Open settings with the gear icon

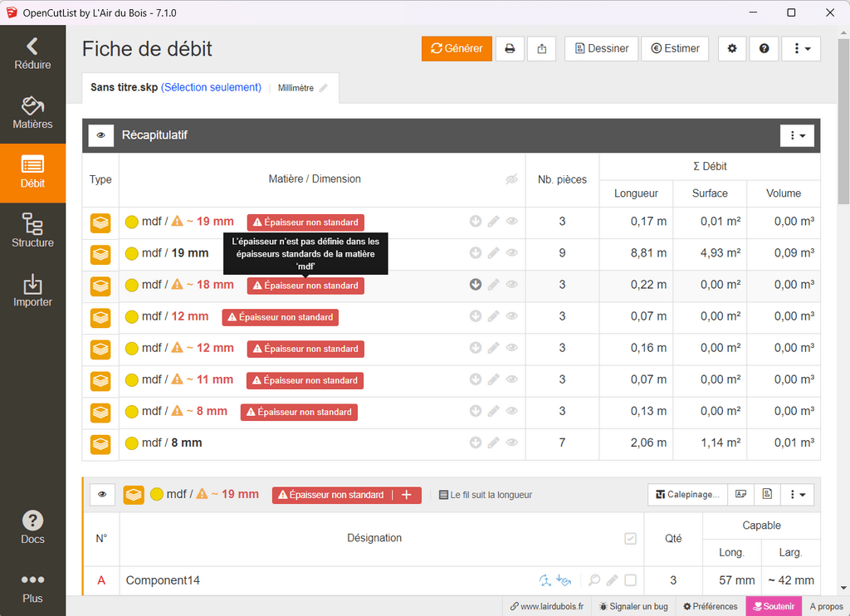732,49
